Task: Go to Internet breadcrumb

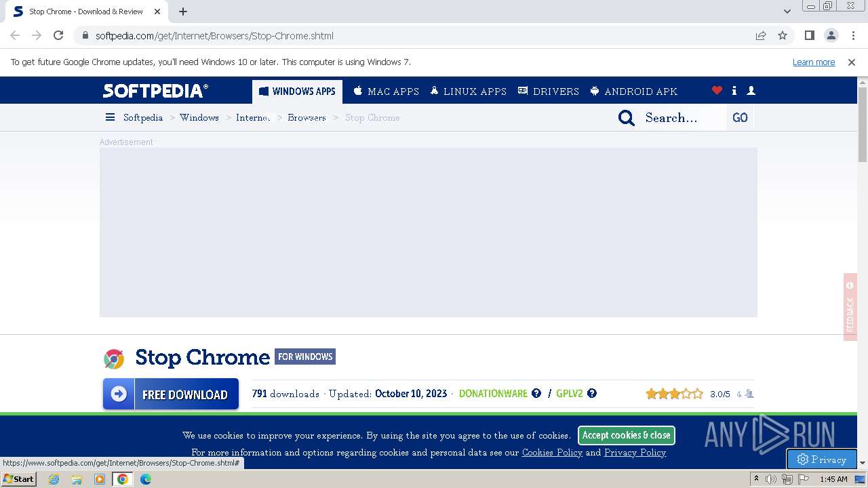Action: 253,117
